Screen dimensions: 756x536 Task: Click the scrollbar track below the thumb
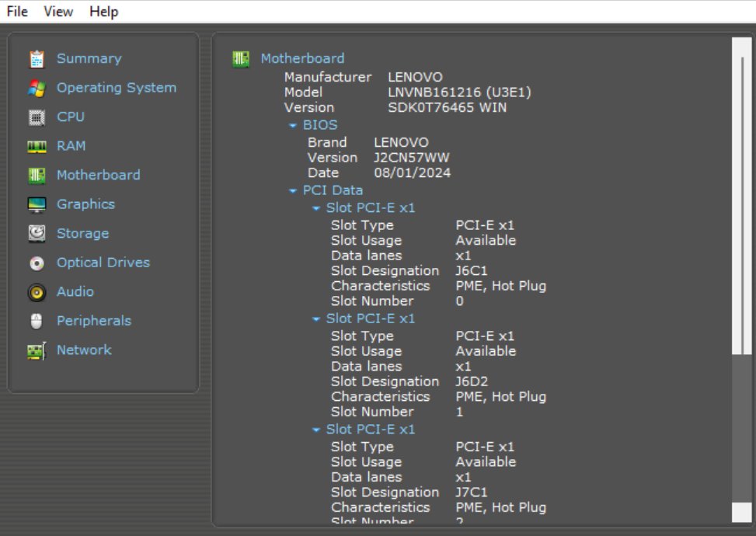point(741,429)
